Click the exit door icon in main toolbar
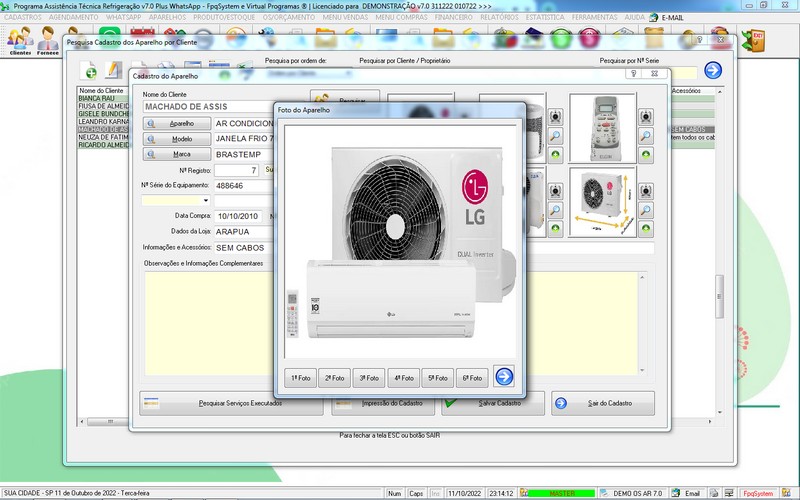This screenshot has width=800, height=500. (x=754, y=41)
